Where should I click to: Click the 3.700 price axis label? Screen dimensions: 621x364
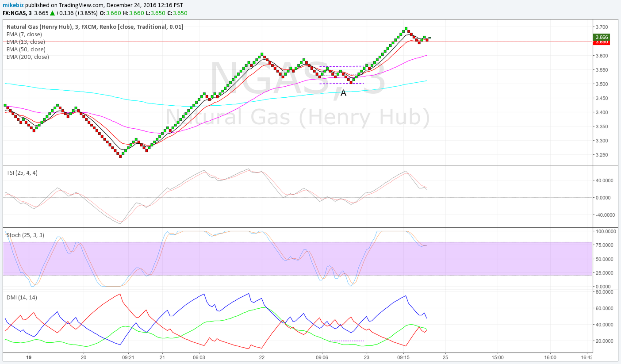coord(602,27)
